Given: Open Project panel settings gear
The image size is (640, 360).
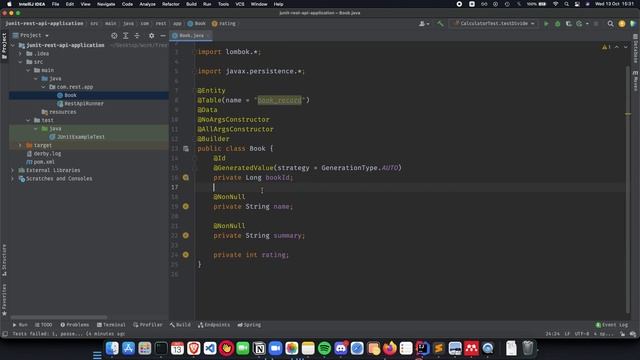Looking at the screenshot, I should click(151, 36).
